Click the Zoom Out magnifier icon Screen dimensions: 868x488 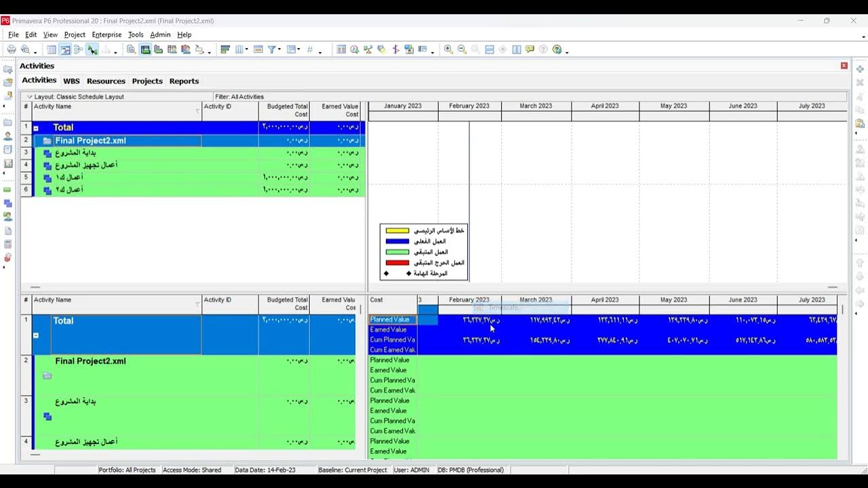462,49
